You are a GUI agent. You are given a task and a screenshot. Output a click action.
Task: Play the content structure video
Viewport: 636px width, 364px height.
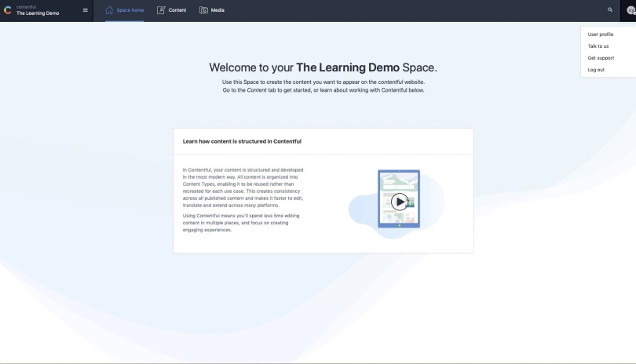400,202
